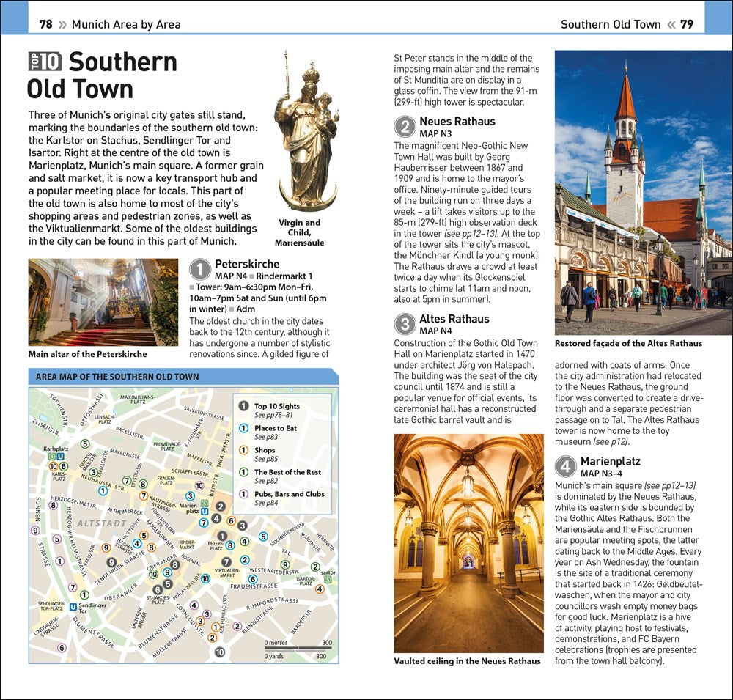Select the Sendlinger Tor U-Bahn icon on the map
This screenshot has width=733, height=700.
click(x=73, y=606)
